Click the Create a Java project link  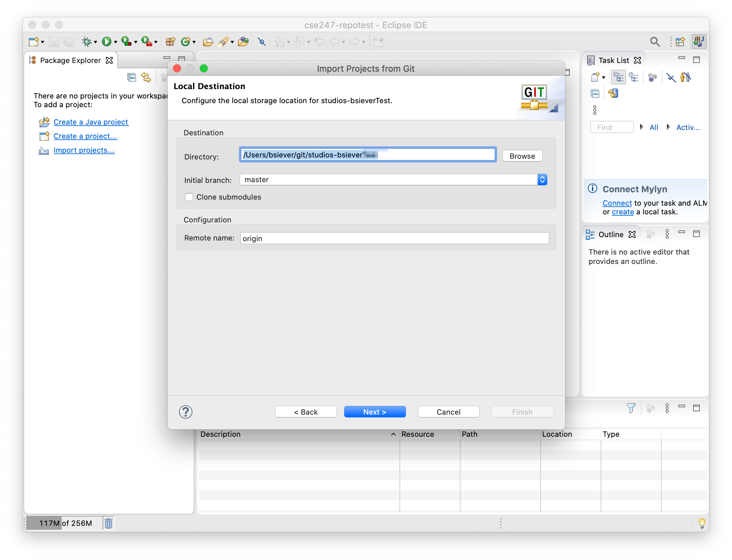tap(90, 122)
